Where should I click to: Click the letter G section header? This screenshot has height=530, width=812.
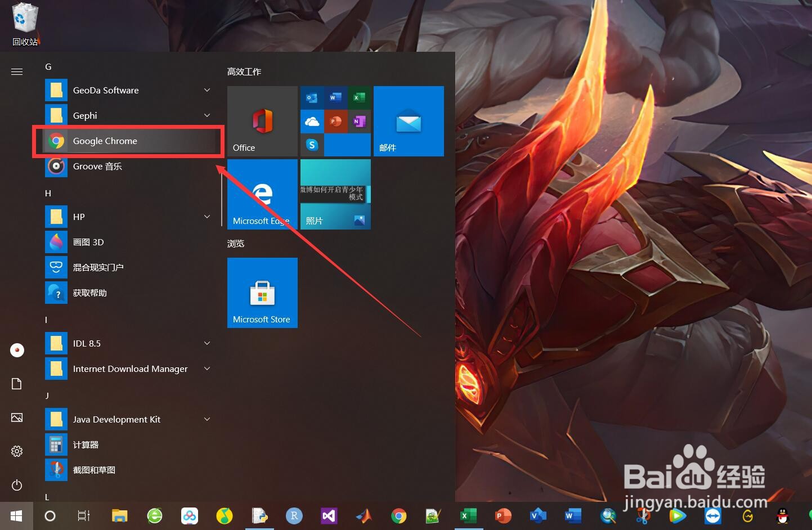tap(48, 66)
